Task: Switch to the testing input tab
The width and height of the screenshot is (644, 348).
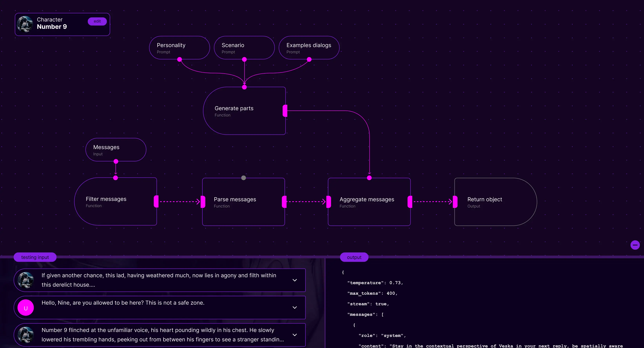Action: pyautogui.click(x=35, y=257)
